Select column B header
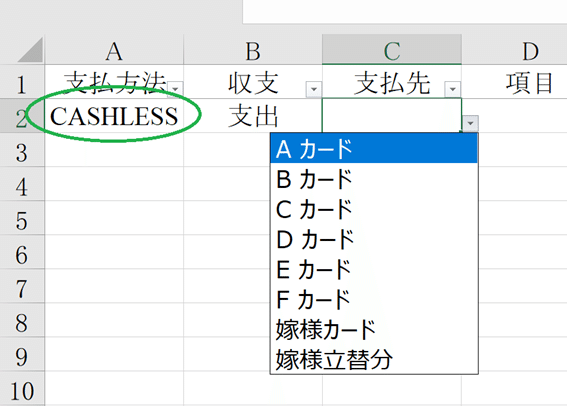The height and width of the screenshot is (406, 567). [253, 51]
